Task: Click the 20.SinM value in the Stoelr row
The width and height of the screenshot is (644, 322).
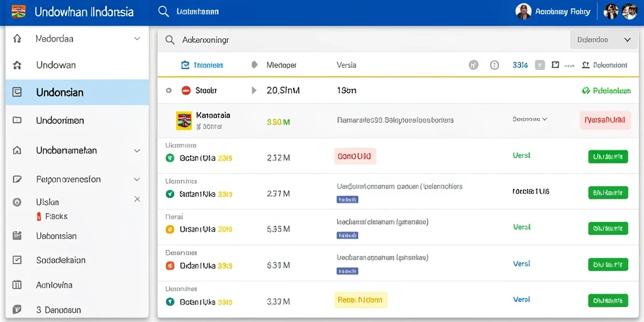Action: pos(283,91)
